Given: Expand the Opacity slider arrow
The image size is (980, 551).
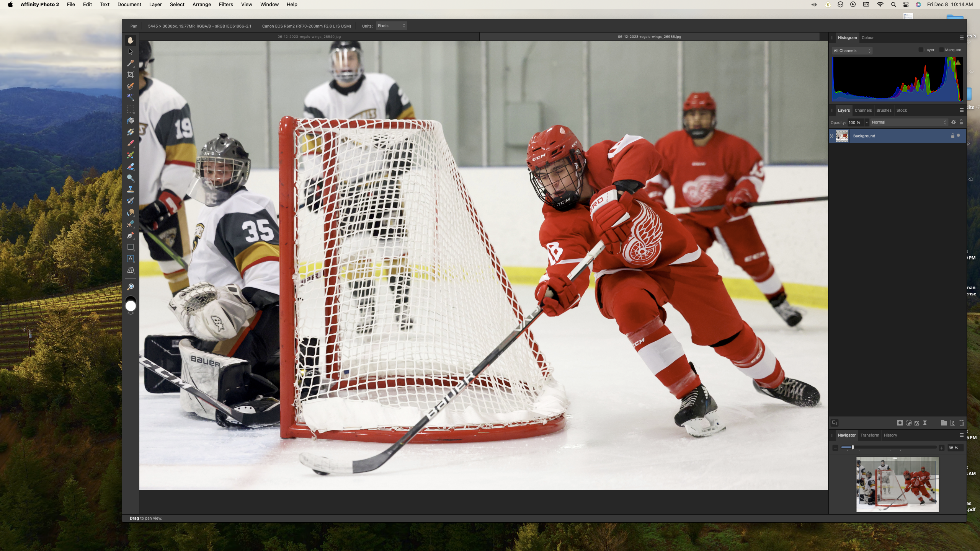Looking at the screenshot, I should [x=867, y=122].
